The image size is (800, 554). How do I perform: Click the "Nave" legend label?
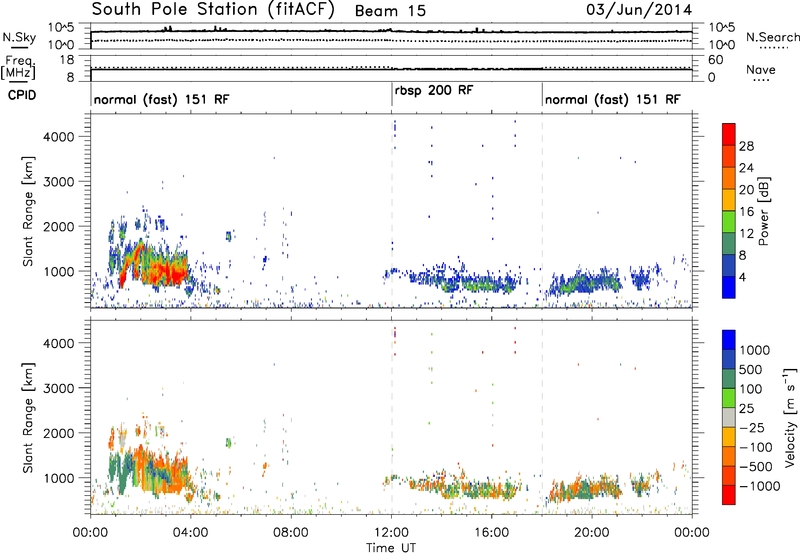[x=761, y=70]
